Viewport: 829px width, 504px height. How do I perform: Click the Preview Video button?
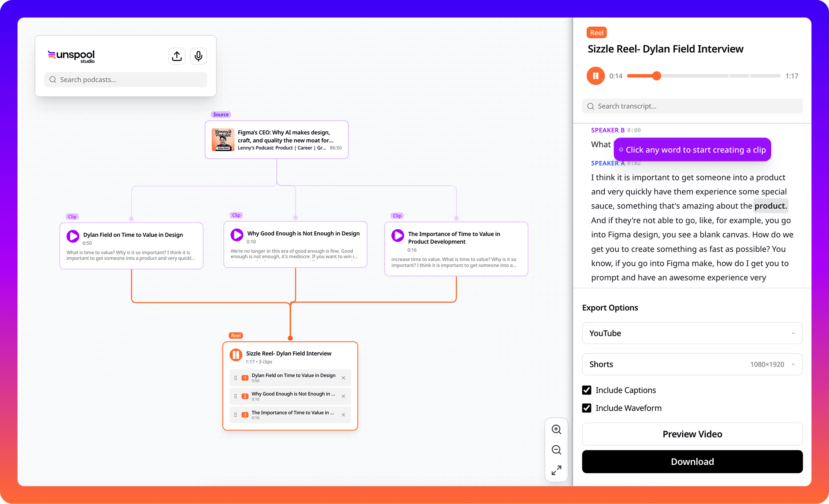point(692,434)
